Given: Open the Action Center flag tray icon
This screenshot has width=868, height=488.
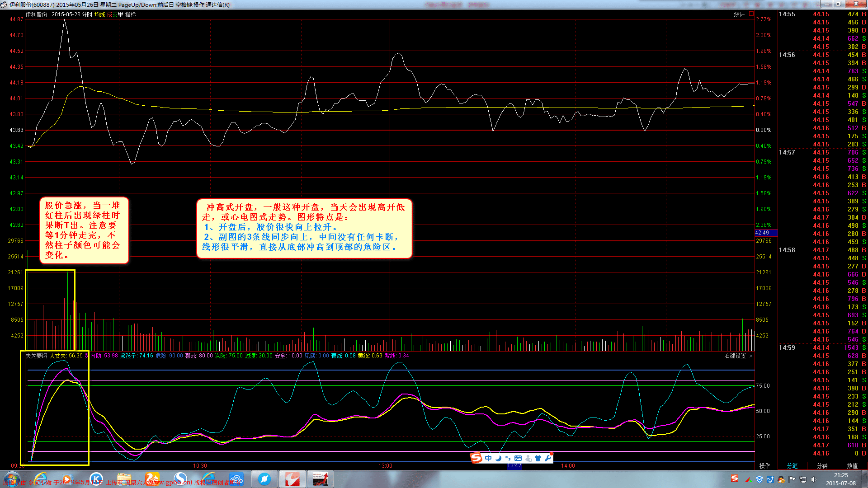Looking at the screenshot, I should 792,479.
